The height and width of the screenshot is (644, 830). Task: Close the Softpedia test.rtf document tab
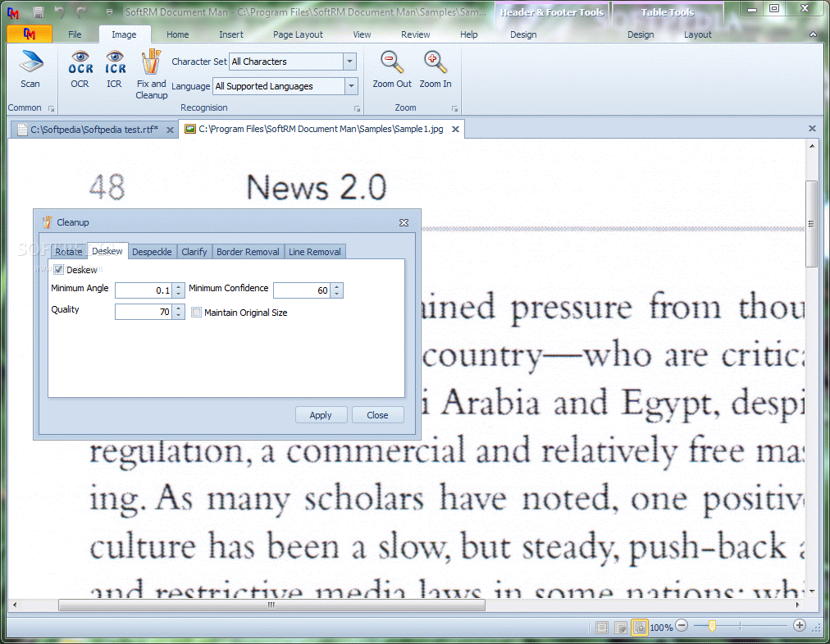click(x=170, y=130)
